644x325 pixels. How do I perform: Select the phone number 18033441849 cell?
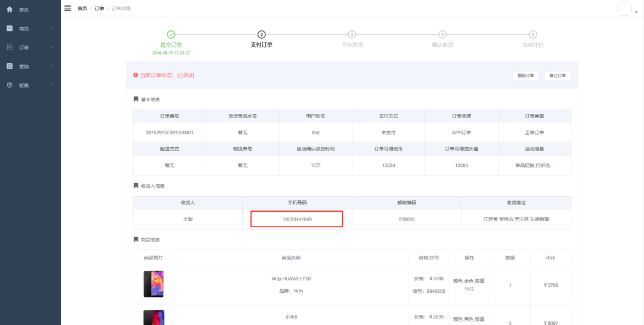coord(297,219)
